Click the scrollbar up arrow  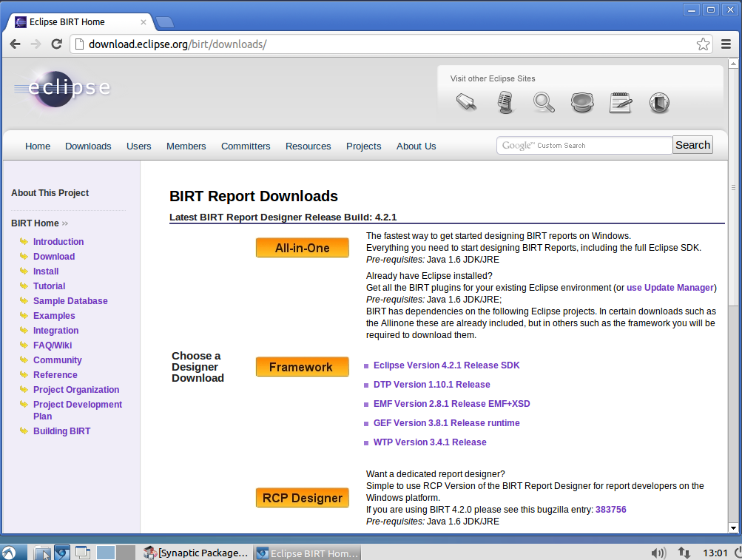click(733, 63)
